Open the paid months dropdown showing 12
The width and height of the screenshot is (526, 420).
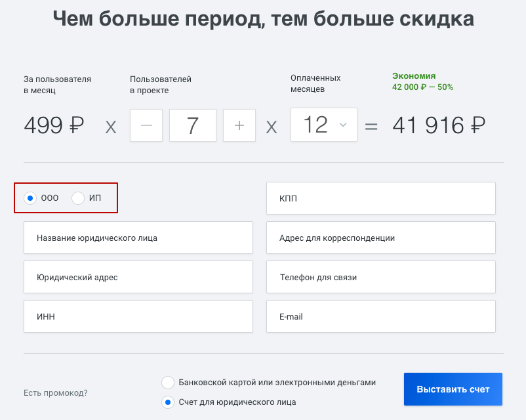point(324,125)
